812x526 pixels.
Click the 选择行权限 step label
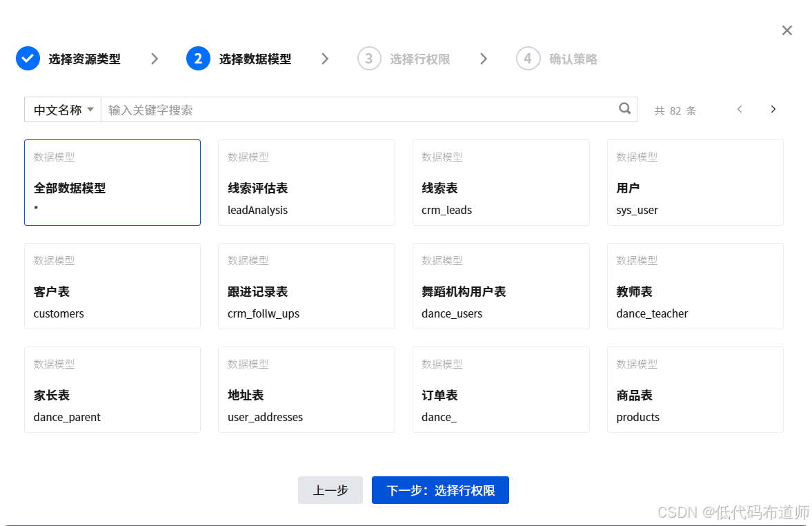pyautogui.click(x=422, y=58)
